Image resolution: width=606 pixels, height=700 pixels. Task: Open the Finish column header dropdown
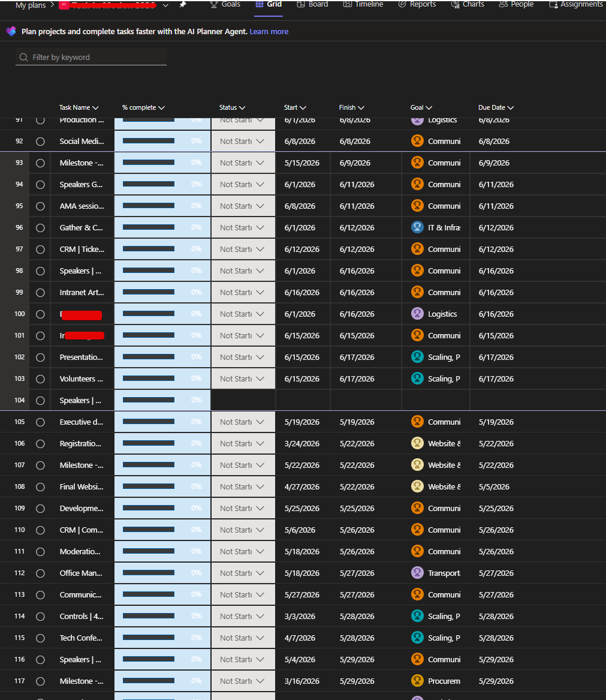352,107
